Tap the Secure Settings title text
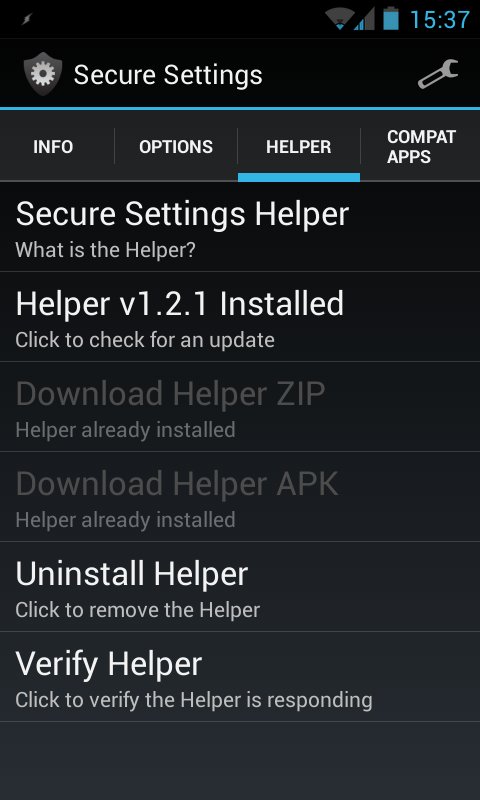480x800 pixels. [x=168, y=75]
